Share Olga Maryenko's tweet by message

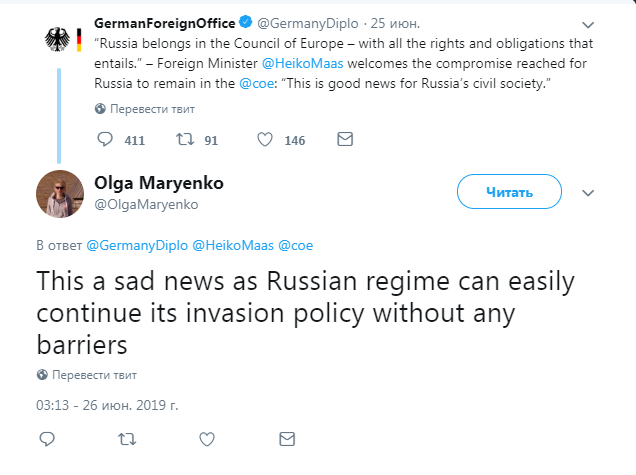point(287,439)
